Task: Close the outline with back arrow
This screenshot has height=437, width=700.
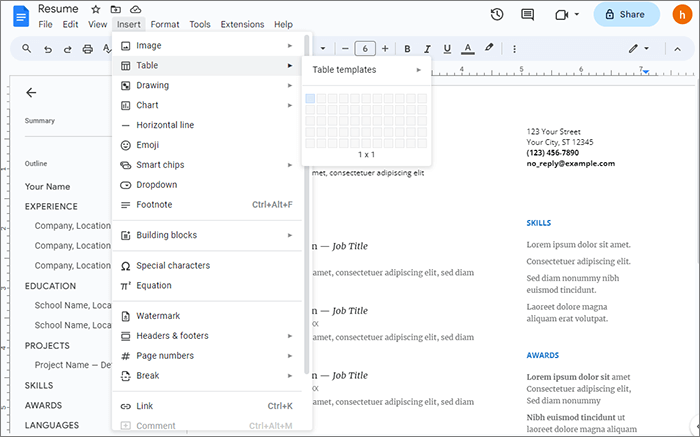Action: pos(31,92)
